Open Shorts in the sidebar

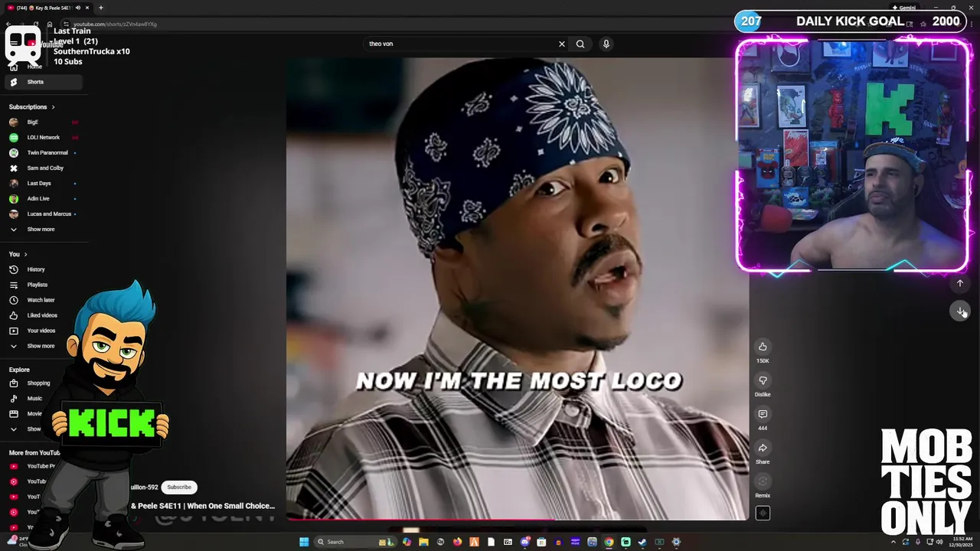click(44, 82)
